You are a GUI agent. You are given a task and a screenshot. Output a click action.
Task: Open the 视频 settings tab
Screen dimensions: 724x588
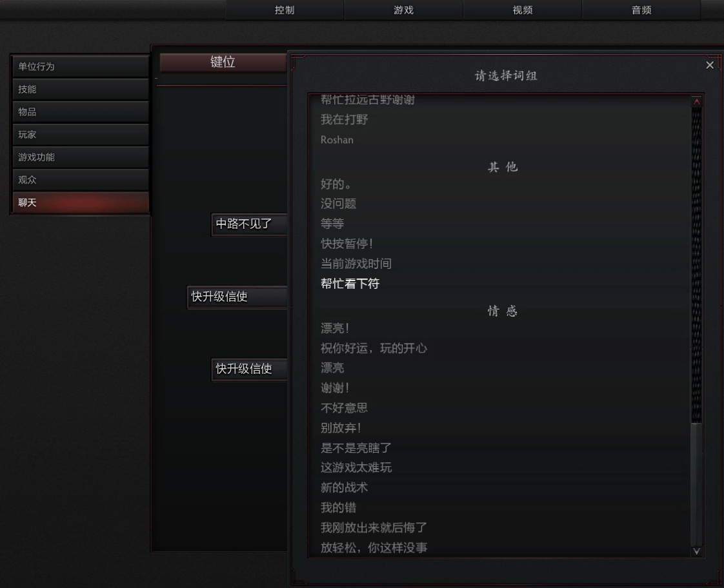(523, 10)
